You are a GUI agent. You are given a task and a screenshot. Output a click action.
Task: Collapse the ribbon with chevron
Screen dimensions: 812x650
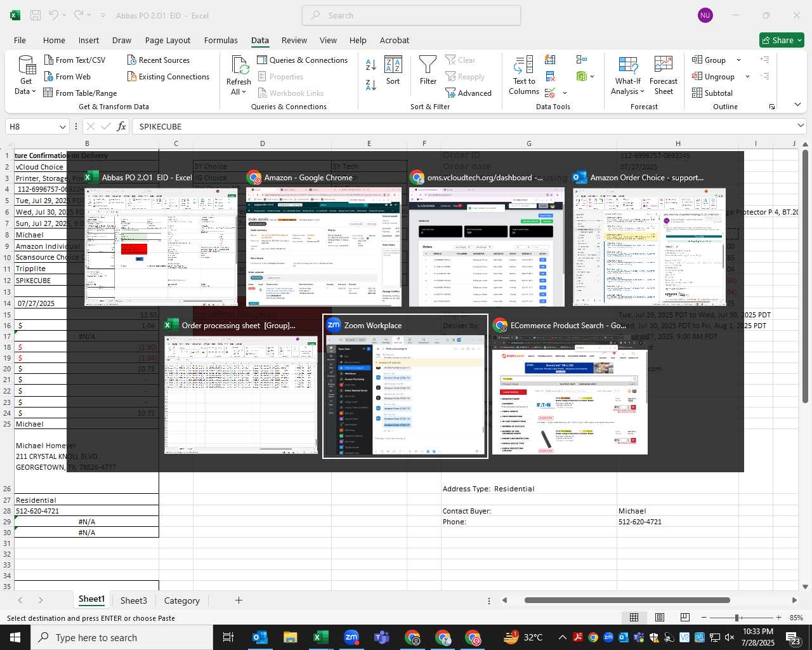click(x=797, y=105)
